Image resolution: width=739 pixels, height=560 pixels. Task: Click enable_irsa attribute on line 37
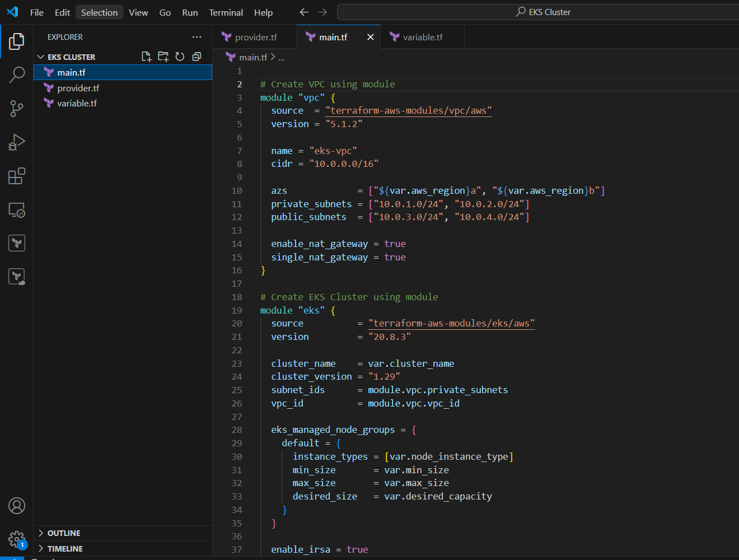pos(301,549)
